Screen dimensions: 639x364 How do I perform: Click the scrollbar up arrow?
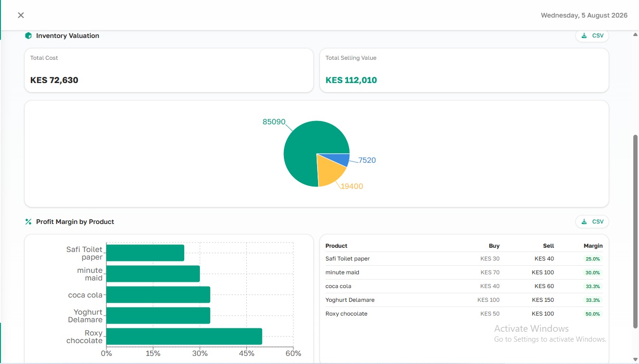click(x=636, y=34)
